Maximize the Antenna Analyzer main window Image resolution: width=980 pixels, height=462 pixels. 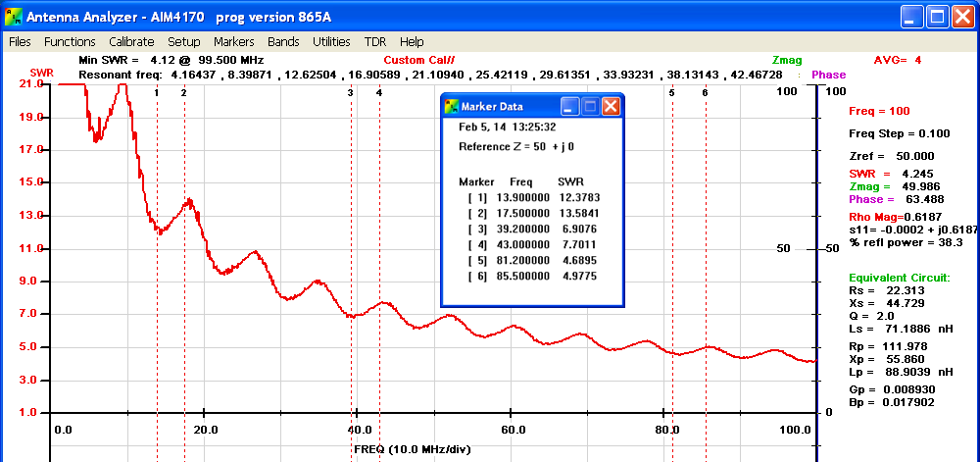click(937, 17)
